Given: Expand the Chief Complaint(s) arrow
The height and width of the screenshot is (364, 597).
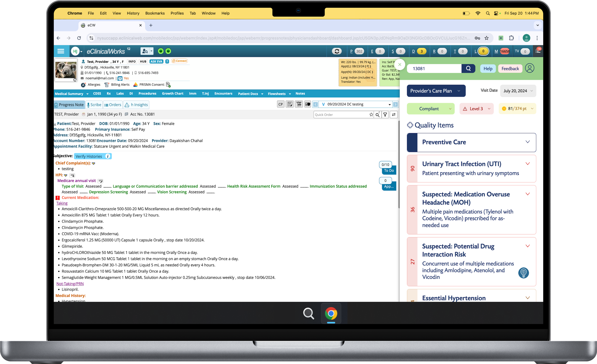Looking at the screenshot, I should click(x=93, y=163).
